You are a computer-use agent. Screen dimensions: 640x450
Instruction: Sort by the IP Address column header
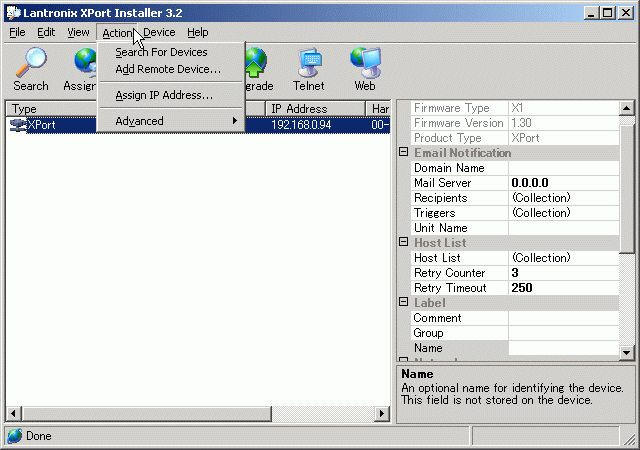point(315,109)
